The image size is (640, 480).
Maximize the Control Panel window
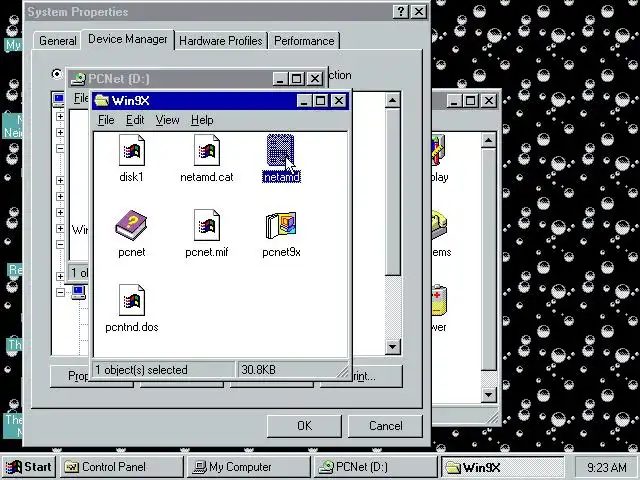coord(471,100)
